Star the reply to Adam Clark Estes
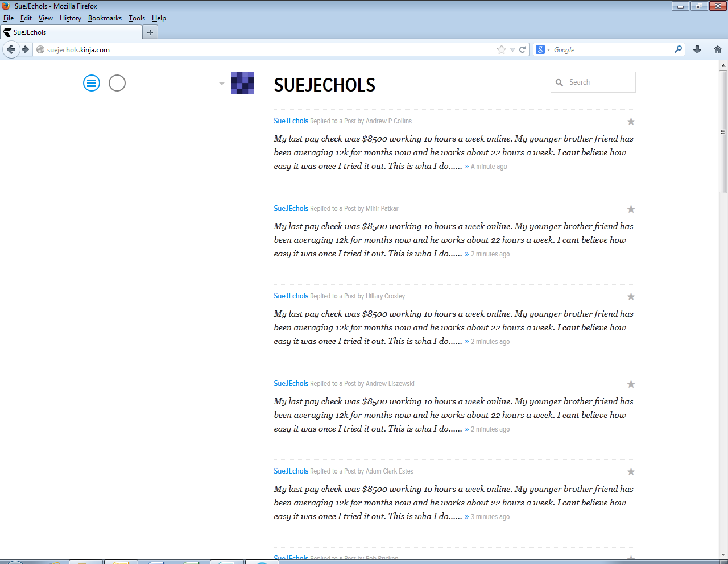The image size is (728, 564). [631, 472]
